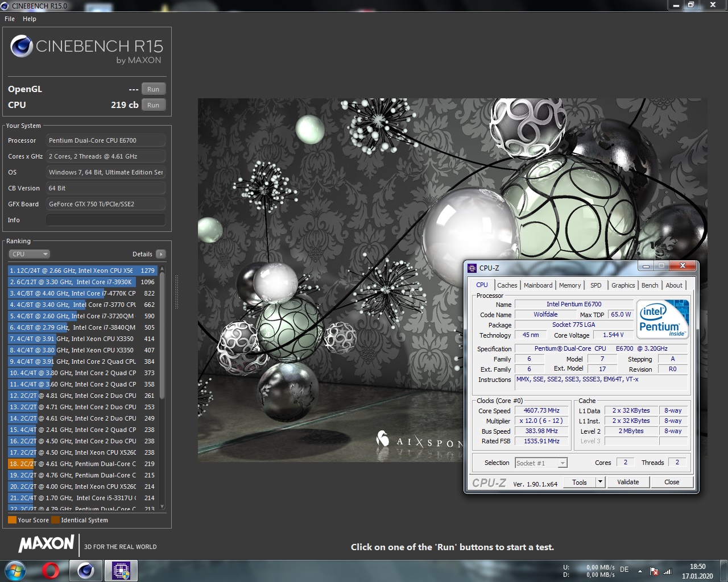Click the Multiplier value x 12.0

pos(541,421)
